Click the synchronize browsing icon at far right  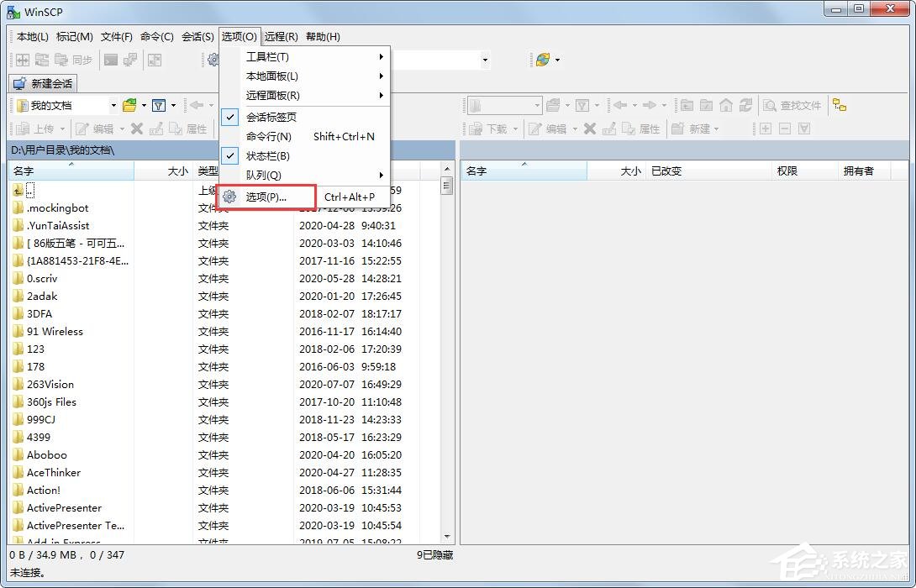(839, 106)
